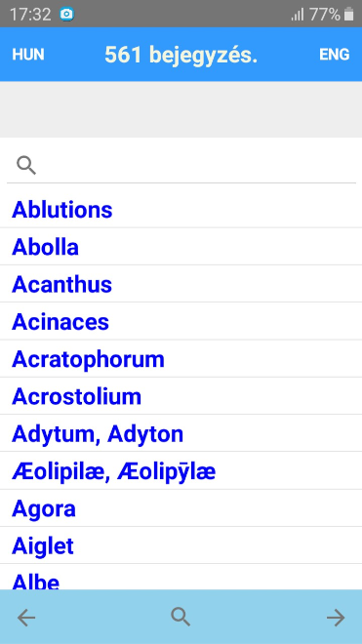
Task: Tap the magnifier icon in bottom bar
Action: [x=181, y=617]
